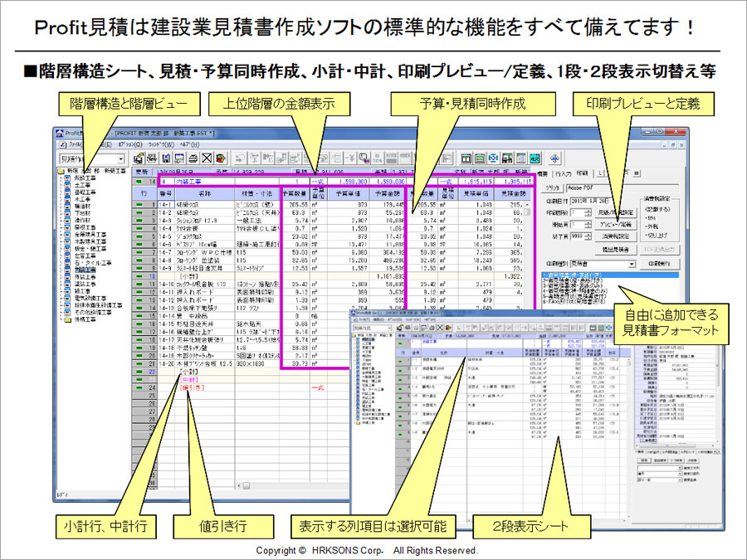
Task: Click the open folder toolbar icon
Action: 139,158
